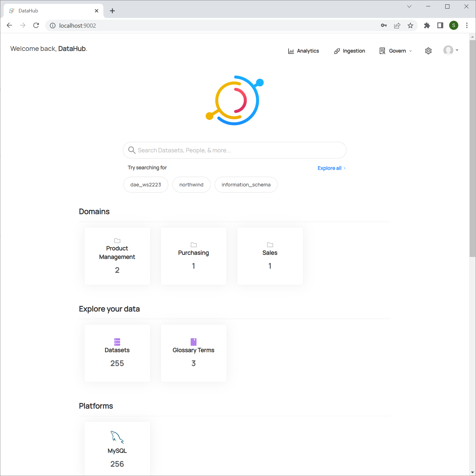Open Chrome three-dot menu
The height and width of the screenshot is (476, 476).
(x=467, y=25)
